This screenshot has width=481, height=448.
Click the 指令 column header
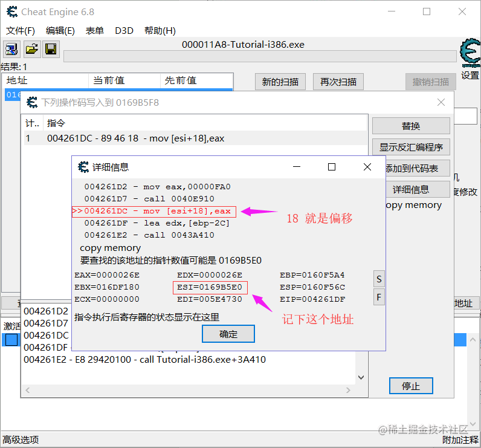pos(205,123)
